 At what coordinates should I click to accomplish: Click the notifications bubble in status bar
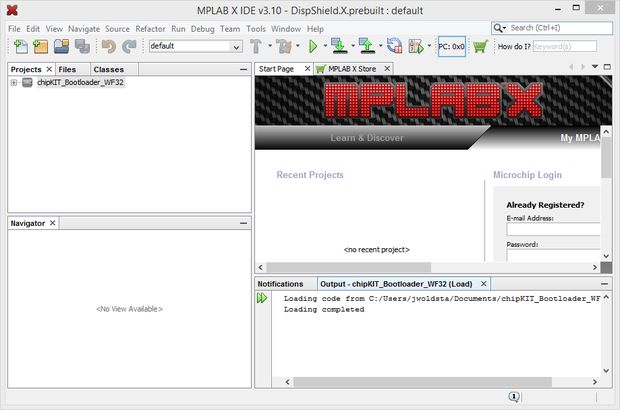click(514, 397)
